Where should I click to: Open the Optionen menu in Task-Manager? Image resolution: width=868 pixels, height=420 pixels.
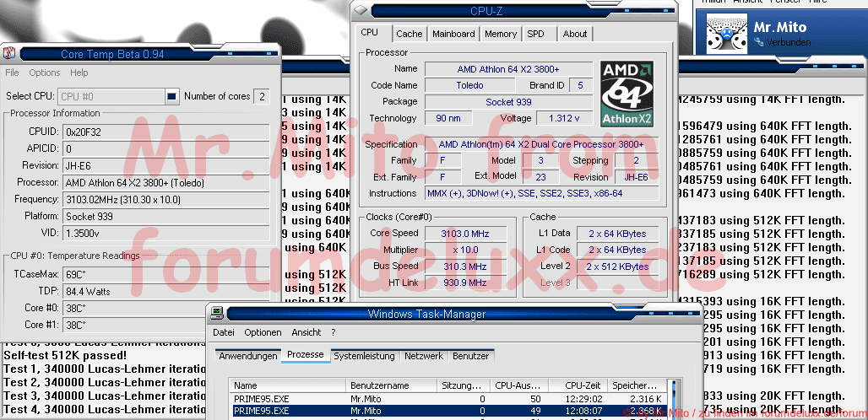point(263,332)
